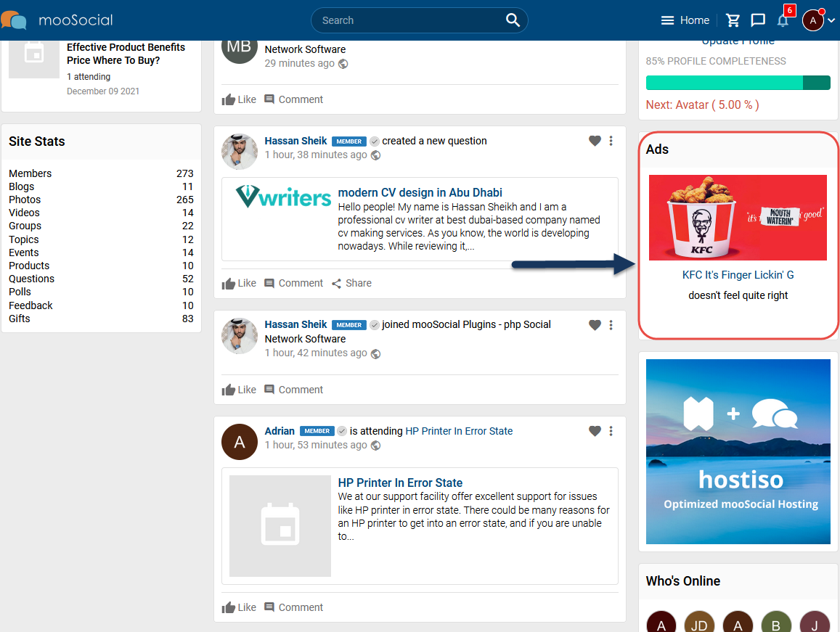This screenshot has width=840, height=632.
Task: Click the Questions stat row
Action: 101,279
